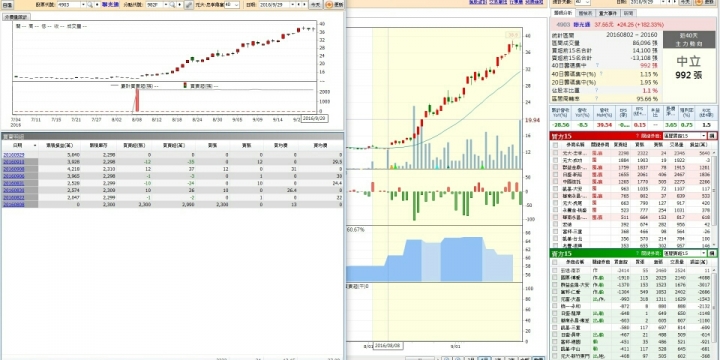Click help icon beside the 1.1 % row
720x360 pixels.
click(x=596, y=90)
